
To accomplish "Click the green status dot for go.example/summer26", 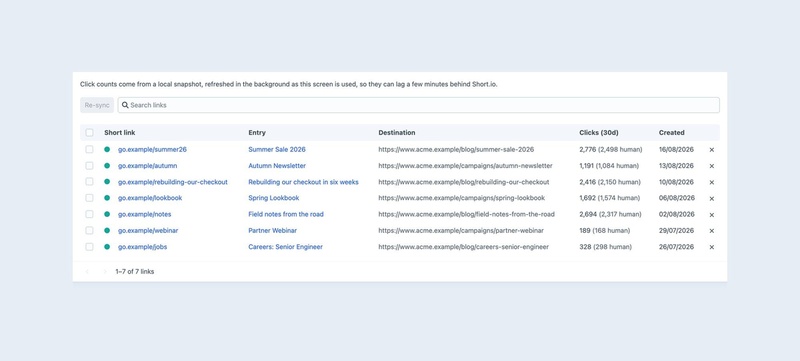I will [x=107, y=149].
